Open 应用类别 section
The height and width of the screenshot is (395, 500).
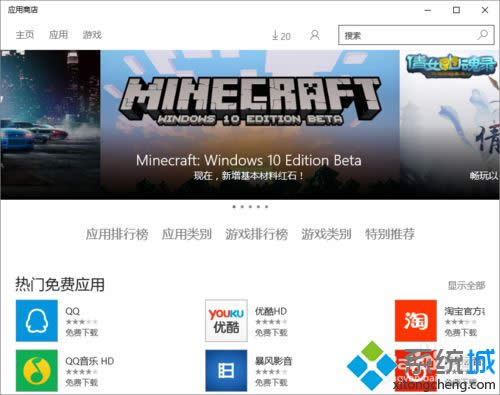(x=187, y=234)
